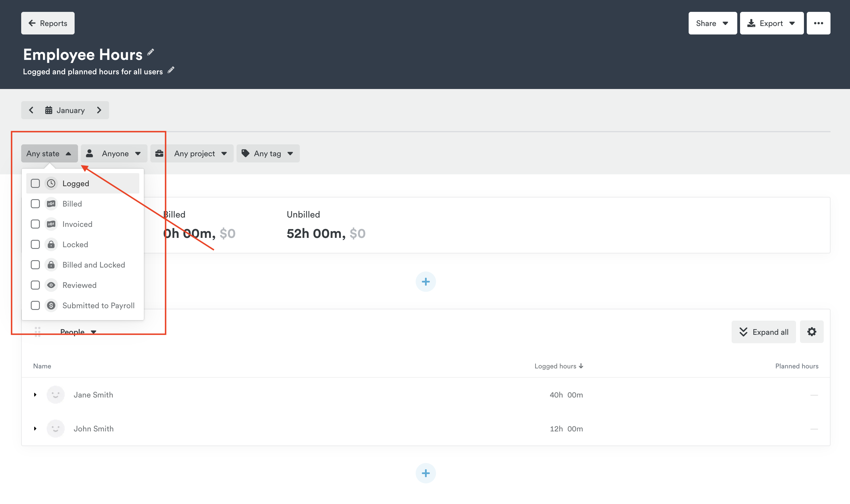This screenshot has height=504, width=850.
Task: Open report settings via the gear icon
Action: pyautogui.click(x=812, y=332)
